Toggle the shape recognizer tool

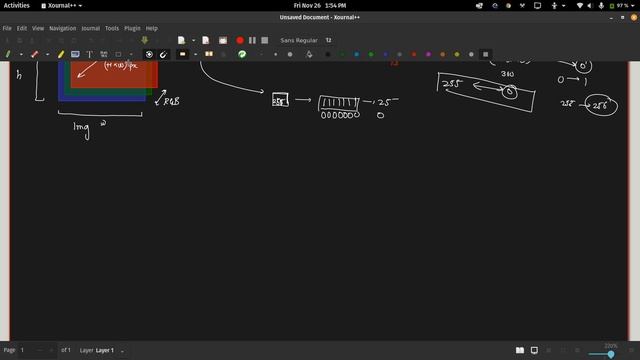pyautogui.click(x=149, y=54)
